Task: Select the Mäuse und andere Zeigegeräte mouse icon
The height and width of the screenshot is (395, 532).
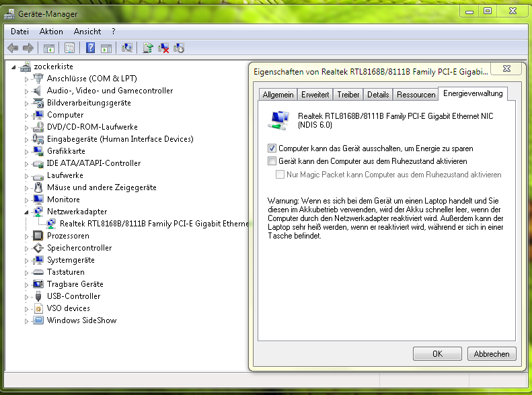Action: pos(39,187)
